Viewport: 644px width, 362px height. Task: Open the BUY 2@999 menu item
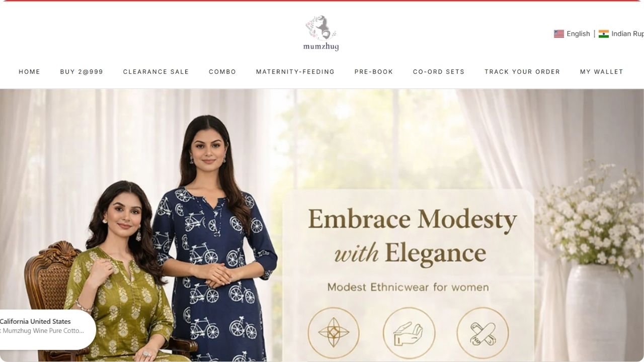coord(82,72)
